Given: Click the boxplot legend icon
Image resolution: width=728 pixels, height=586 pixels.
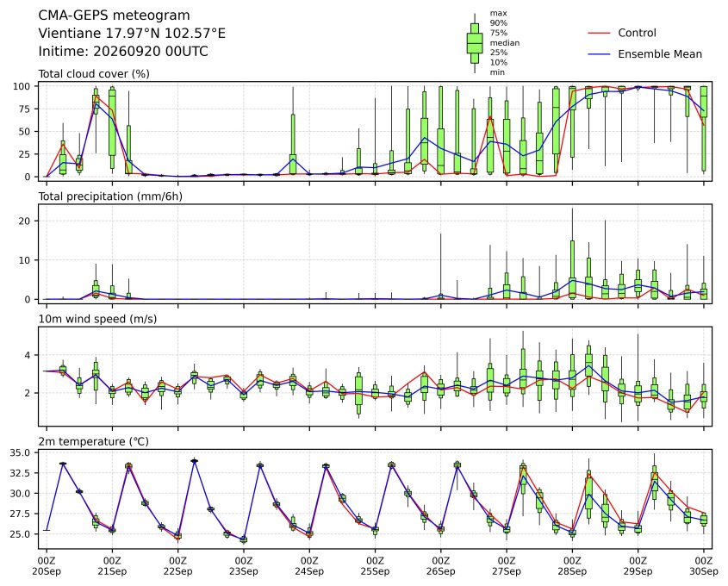Looking at the screenshot, I should 475,43.
